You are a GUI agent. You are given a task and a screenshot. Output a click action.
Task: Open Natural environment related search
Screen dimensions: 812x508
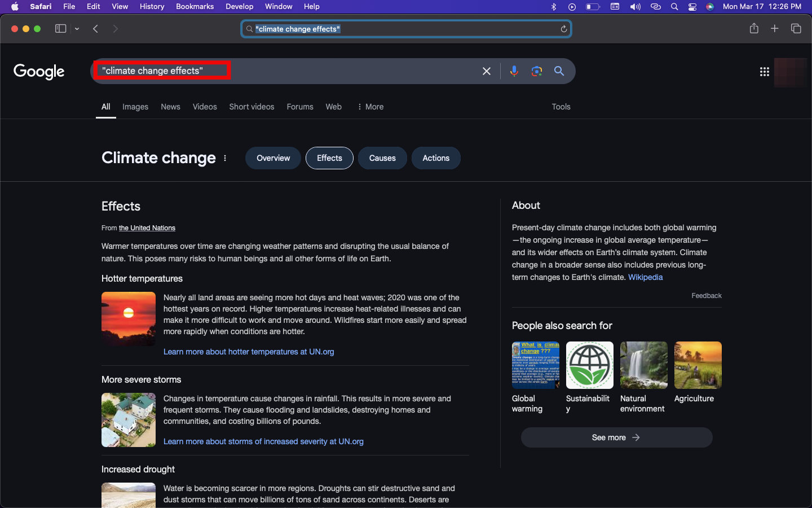coord(643,378)
